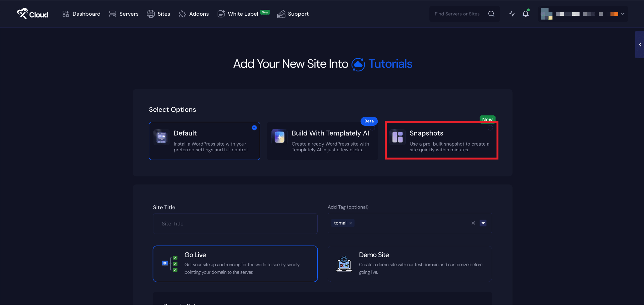Click the xCloud logo icon
The image size is (644, 305).
point(23,14)
